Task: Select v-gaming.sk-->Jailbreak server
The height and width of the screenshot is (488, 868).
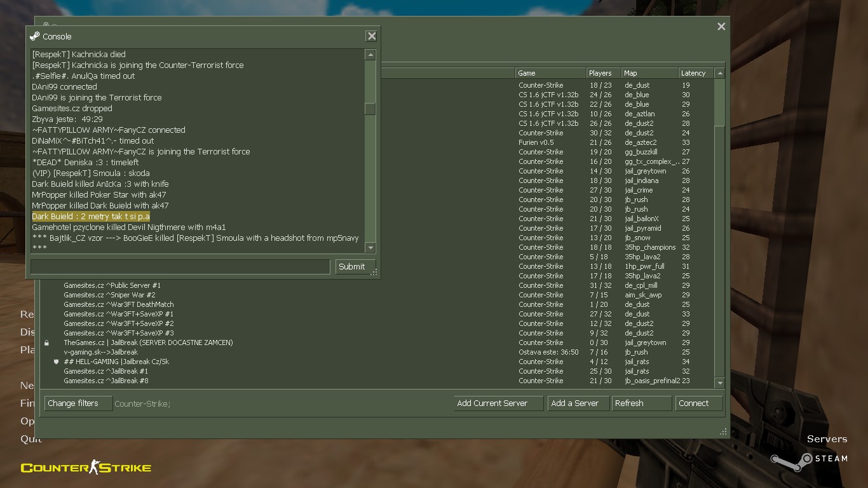Action: [x=377, y=352]
